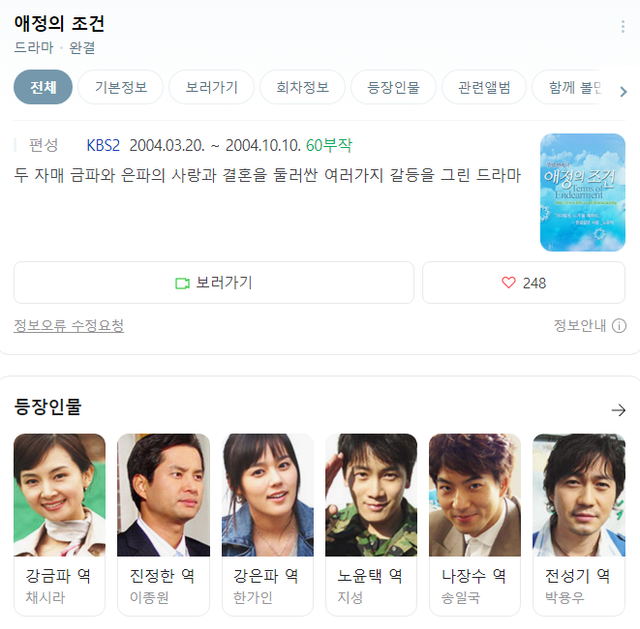Screen dimensions: 640x629
Task: Open 강은파 역 한가인 cast photo
Action: point(268,495)
